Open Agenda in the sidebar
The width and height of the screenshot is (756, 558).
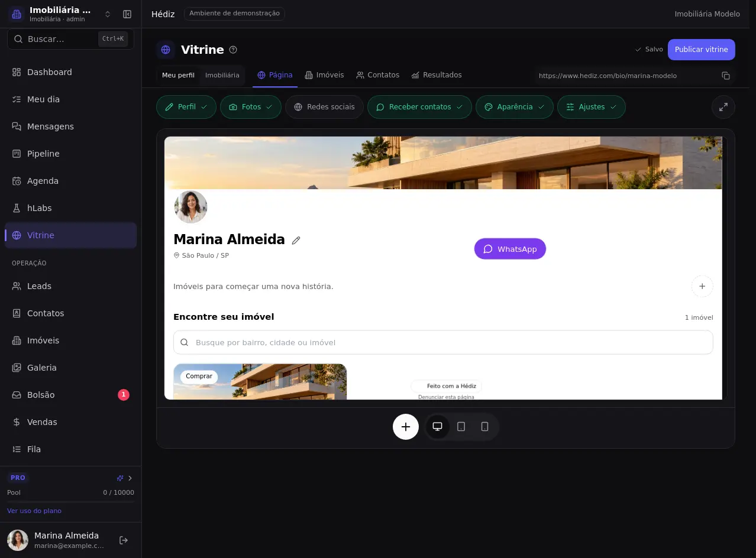(70, 181)
